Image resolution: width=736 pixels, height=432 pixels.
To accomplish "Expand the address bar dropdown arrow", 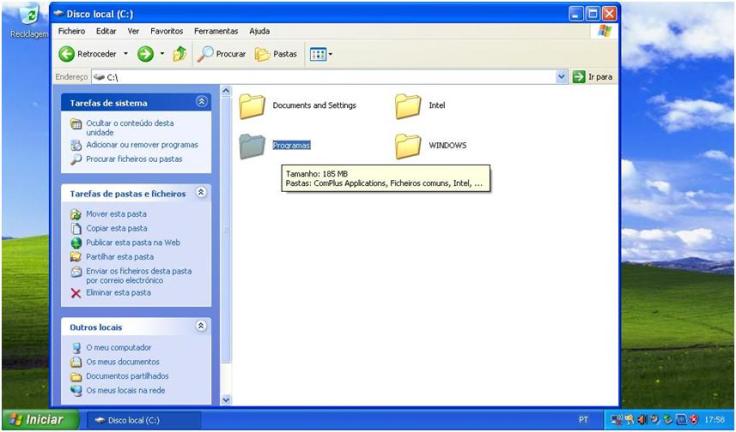I will (561, 76).
